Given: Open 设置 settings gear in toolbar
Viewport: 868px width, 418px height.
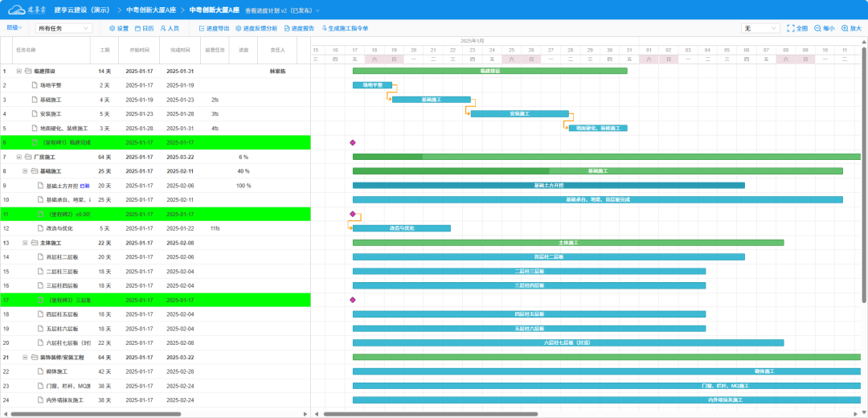Looking at the screenshot, I should click(x=118, y=28).
